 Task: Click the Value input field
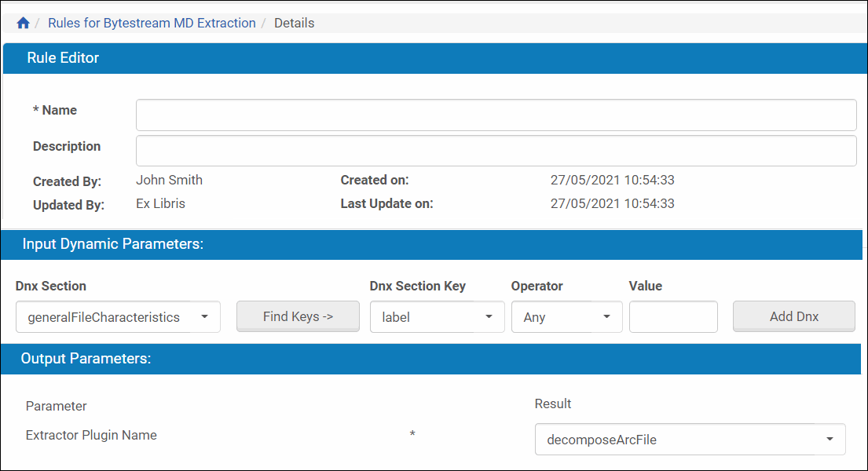tap(673, 317)
